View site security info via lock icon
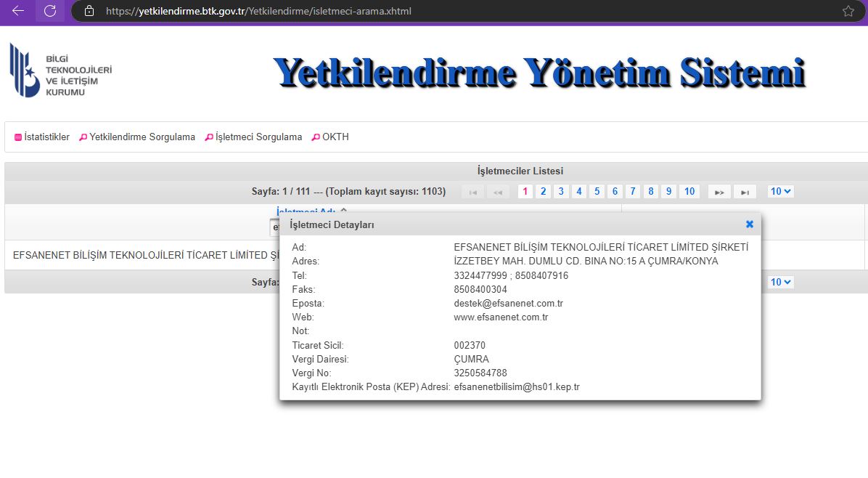 click(89, 11)
